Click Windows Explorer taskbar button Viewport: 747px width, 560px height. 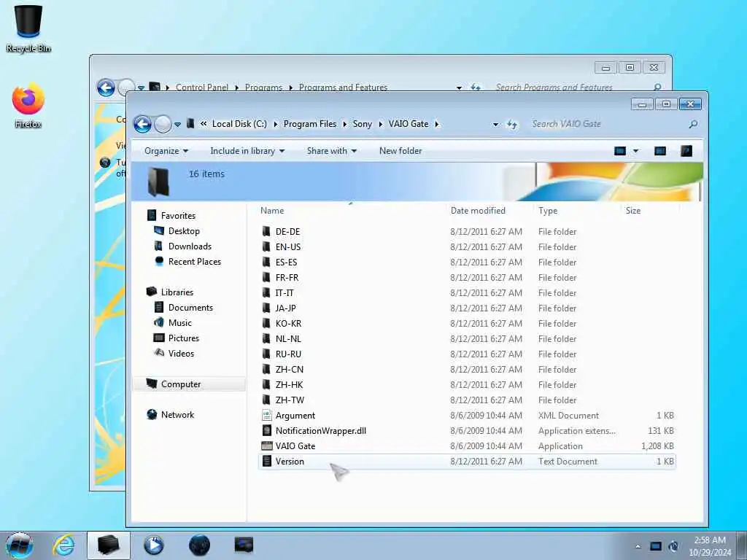pos(109,545)
